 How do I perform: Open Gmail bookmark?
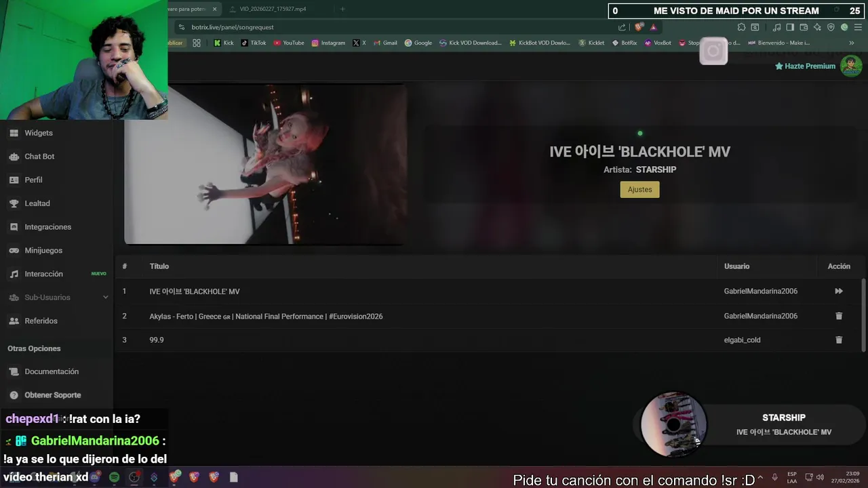385,43
